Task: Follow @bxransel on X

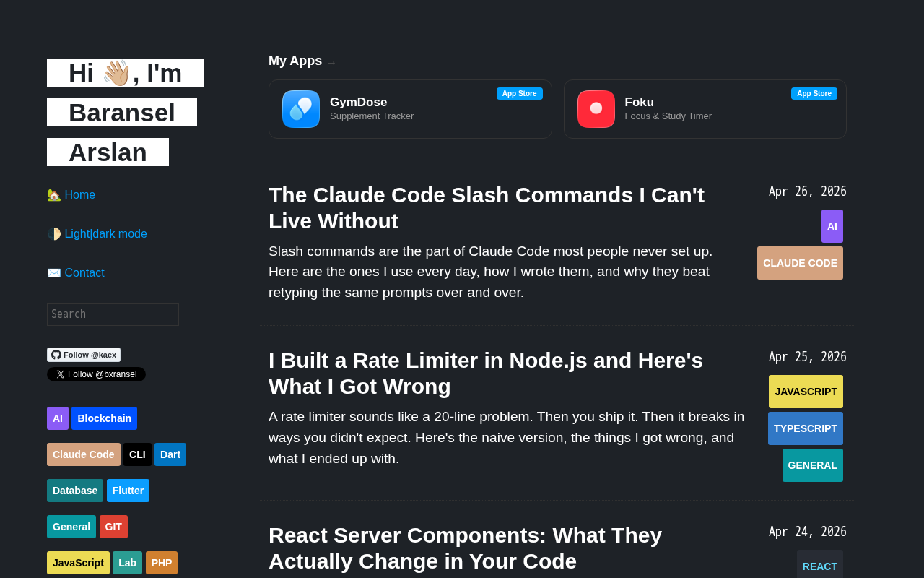Action: (x=96, y=374)
